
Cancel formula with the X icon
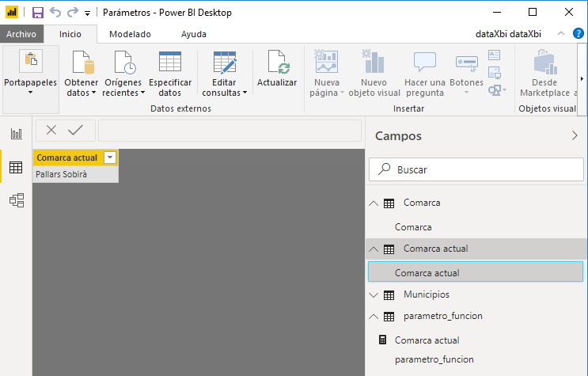coord(51,130)
